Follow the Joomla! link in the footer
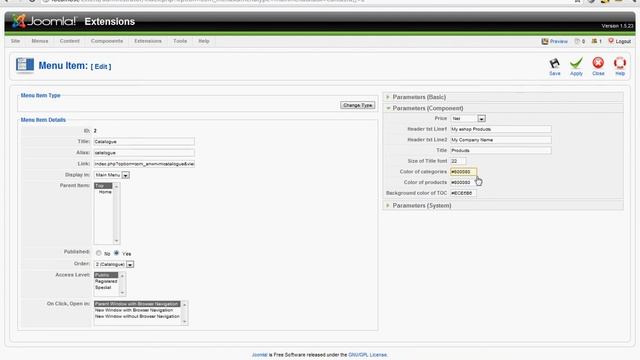The image size is (640, 360). coord(260,355)
